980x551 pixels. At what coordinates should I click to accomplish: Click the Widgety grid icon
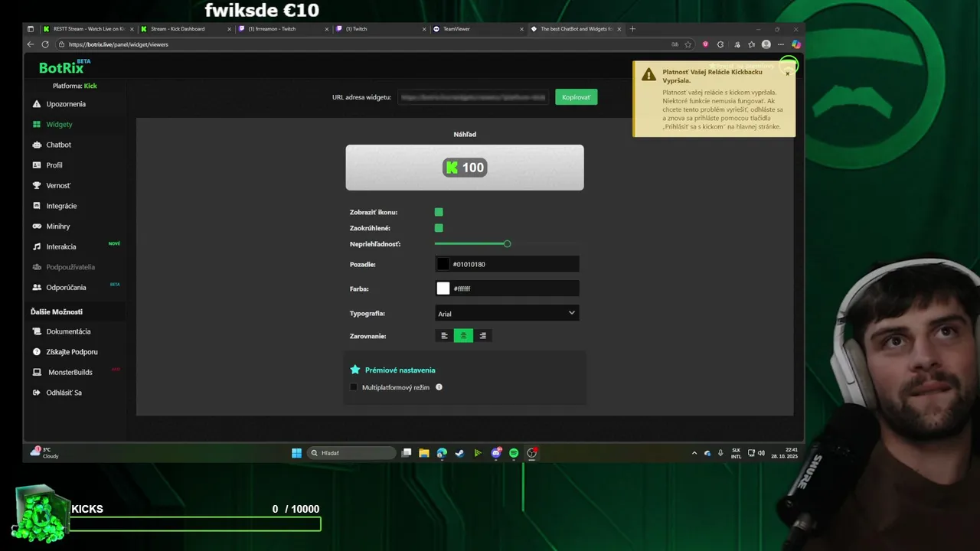(x=37, y=124)
